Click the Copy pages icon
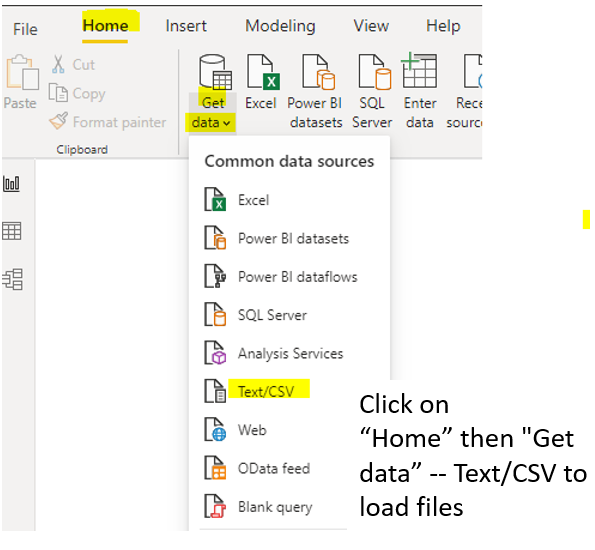The height and width of the screenshot is (550, 595). click(x=58, y=93)
